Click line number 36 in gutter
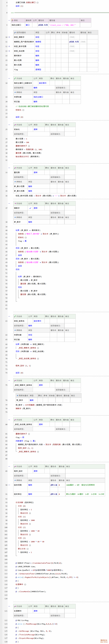The width and height of the screenshot is (109, 644). (7, 196)
